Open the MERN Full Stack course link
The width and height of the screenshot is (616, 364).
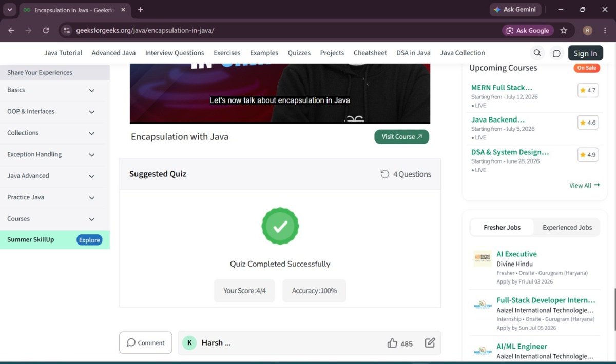502,88
